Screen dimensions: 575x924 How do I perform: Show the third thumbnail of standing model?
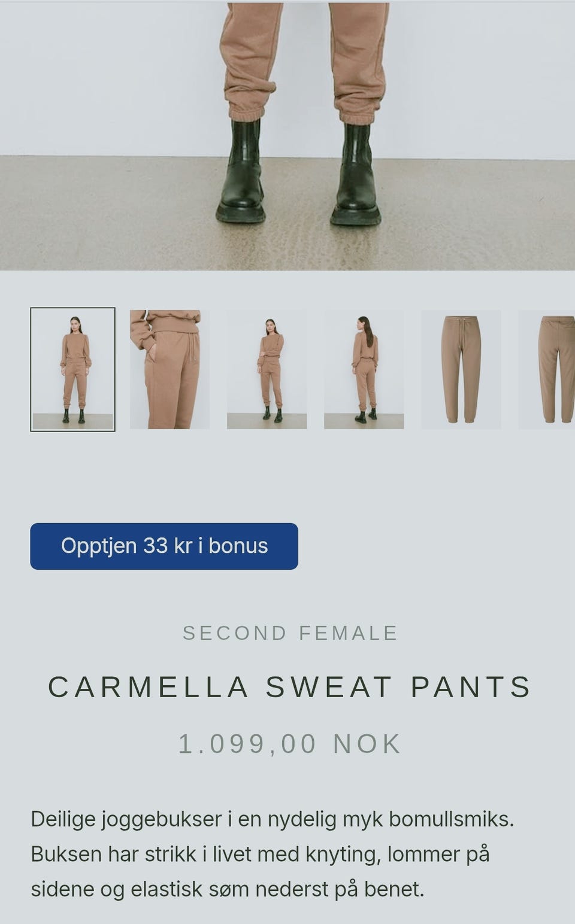[267, 369]
